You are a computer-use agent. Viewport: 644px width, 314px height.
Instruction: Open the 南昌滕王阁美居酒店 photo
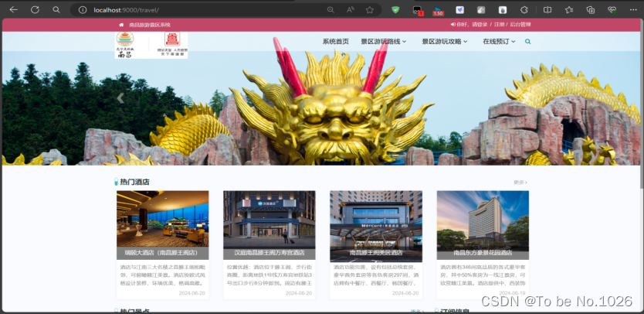click(x=376, y=219)
